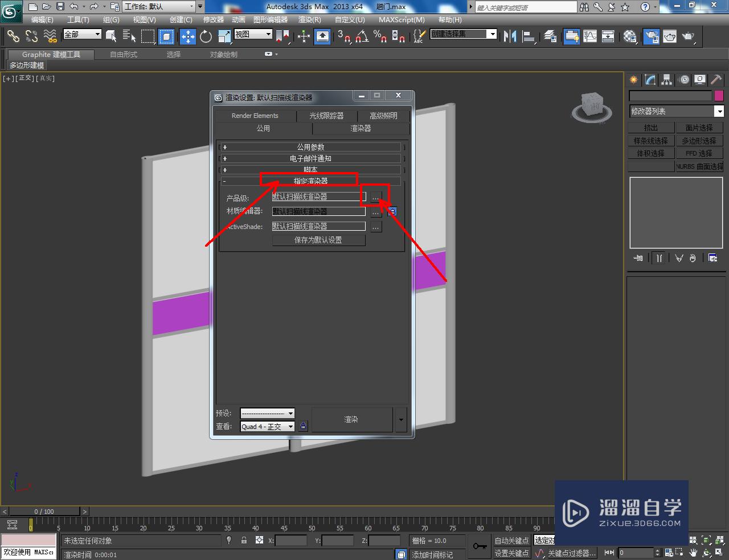The image size is (729, 560).
Task: Switch to the 高级照明 tab
Action: (383, 116)
